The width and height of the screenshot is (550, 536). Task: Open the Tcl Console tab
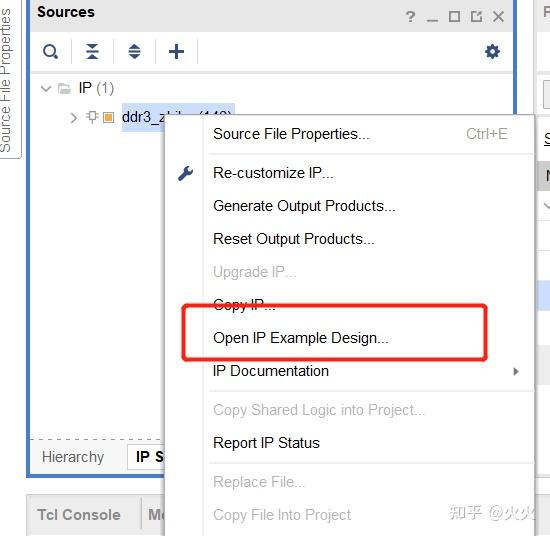tap(79, 515)
